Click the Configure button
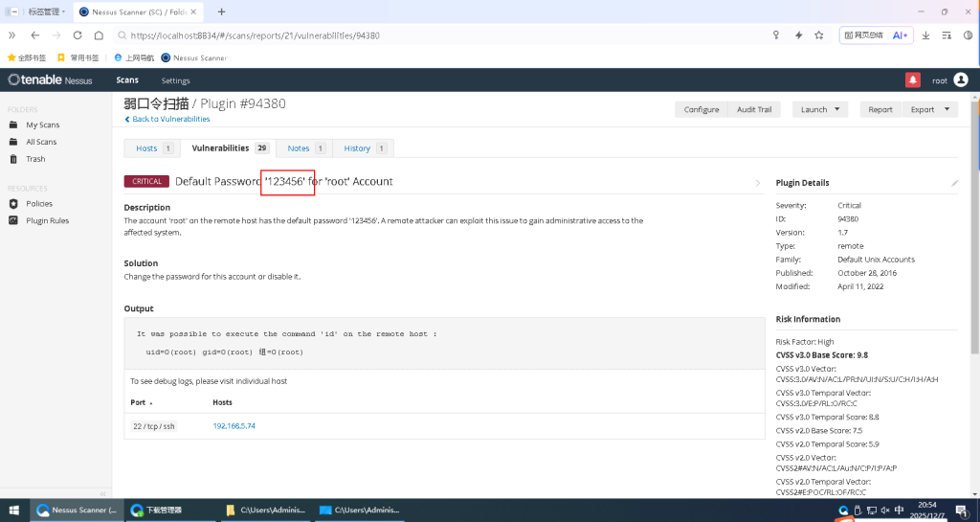The width and height of the screenshot is (980, 522). coord(701,109)
